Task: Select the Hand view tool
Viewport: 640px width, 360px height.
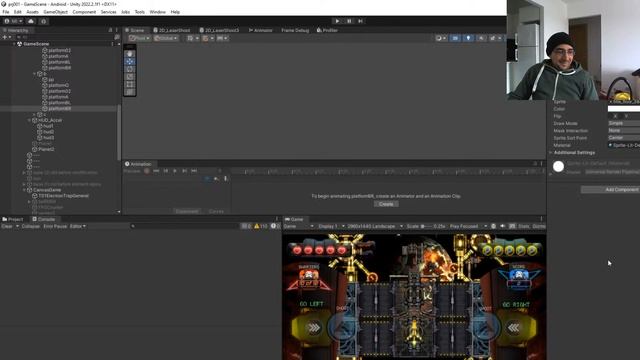Action: click(x=130, y=53)
